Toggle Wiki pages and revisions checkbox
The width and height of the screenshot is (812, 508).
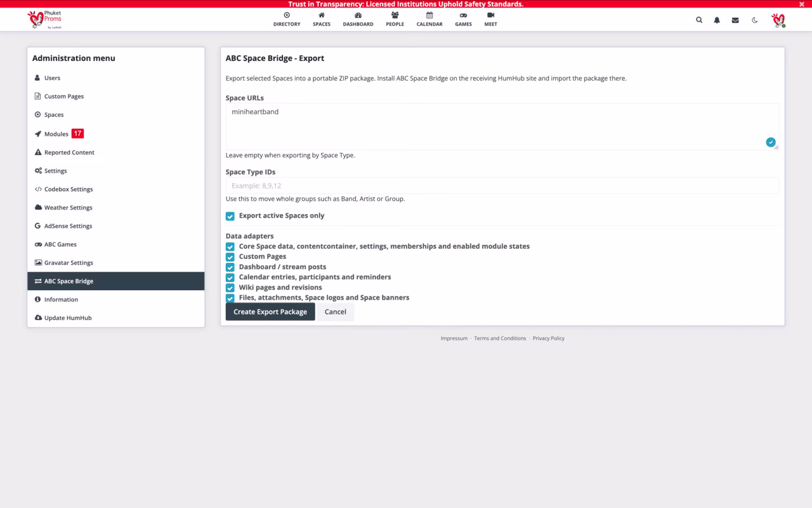coord(230,288)
